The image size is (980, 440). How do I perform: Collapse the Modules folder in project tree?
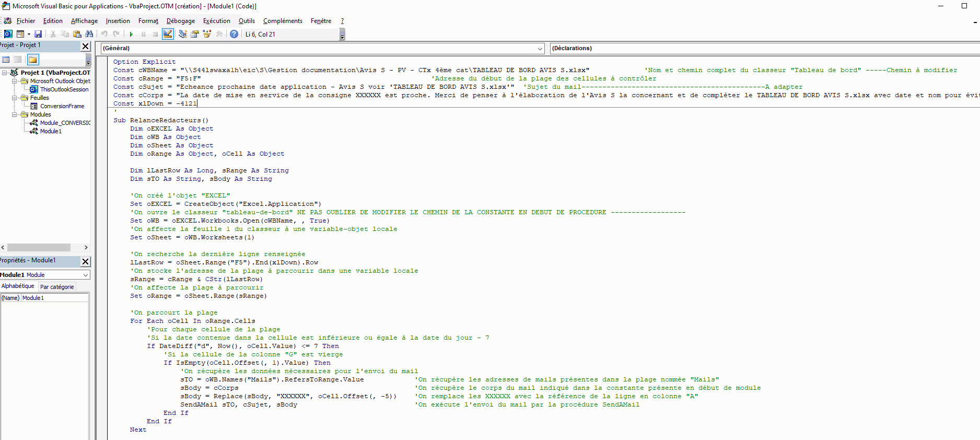[x=15, y=114]
